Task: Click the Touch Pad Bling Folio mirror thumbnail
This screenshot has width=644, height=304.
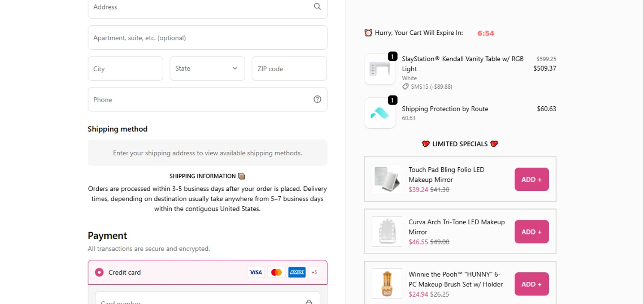Action: [x=387, y=179]
